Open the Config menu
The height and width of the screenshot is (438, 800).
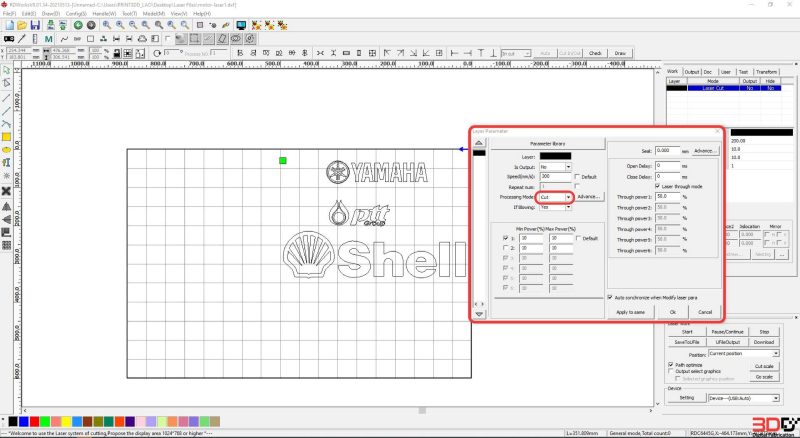(76, 13)
